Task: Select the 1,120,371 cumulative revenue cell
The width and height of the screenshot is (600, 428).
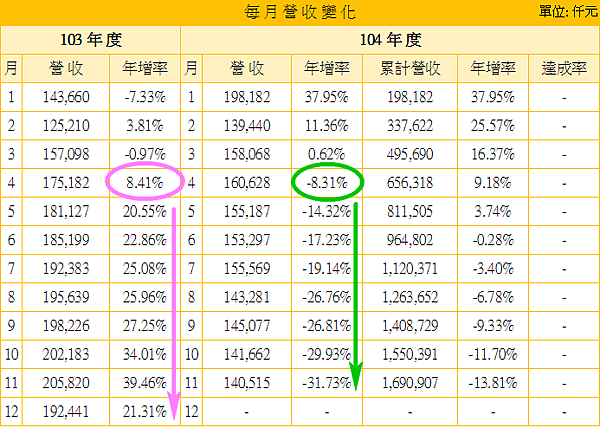Action: click(x=410, y=269)
